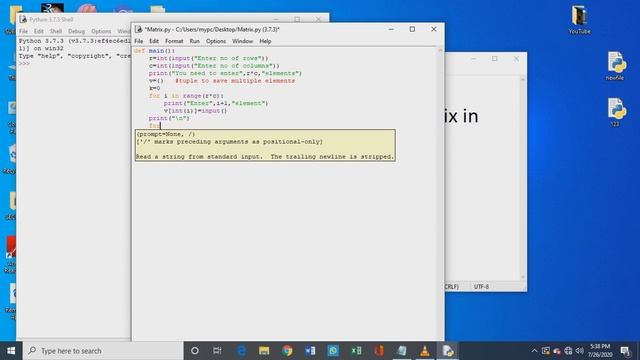Open WhatsApp from the taskbar
The width and height of the screenshot is (640, 360).
click(333, 351)
